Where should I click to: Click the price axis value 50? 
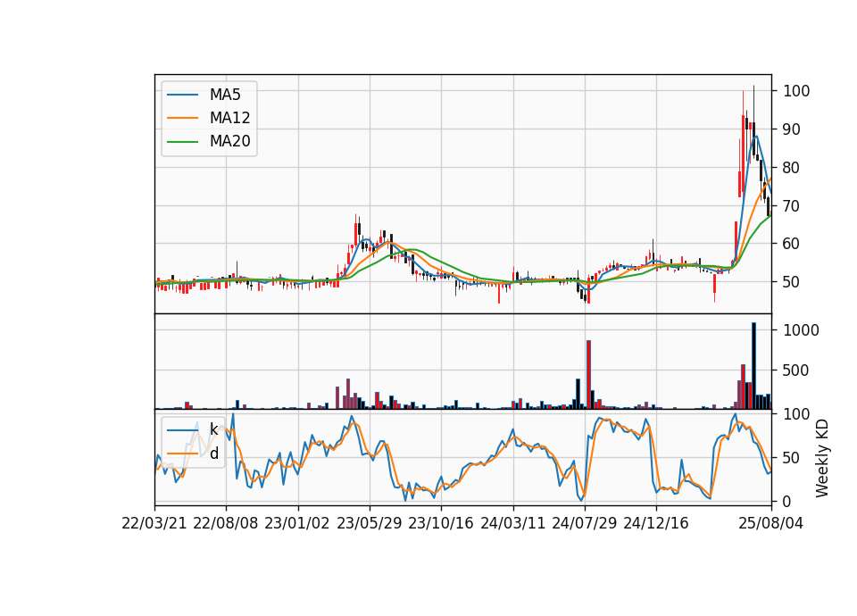tap(792, 282)
